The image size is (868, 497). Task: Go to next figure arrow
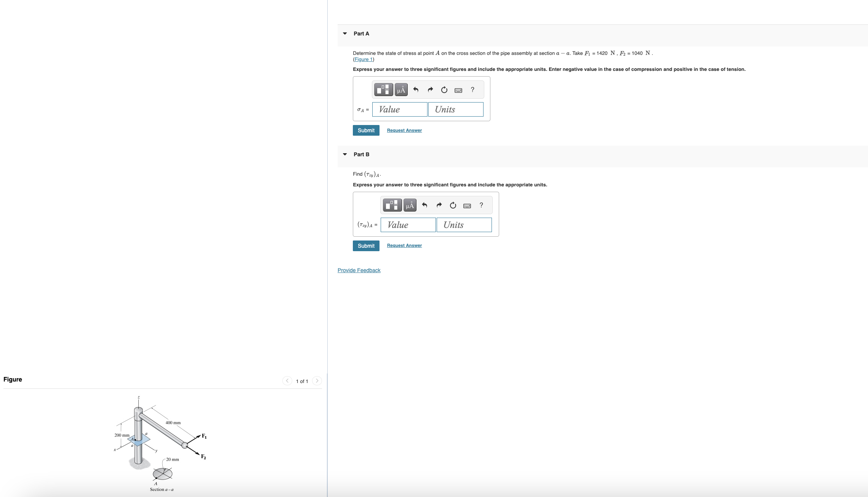[x=317, y=381]
